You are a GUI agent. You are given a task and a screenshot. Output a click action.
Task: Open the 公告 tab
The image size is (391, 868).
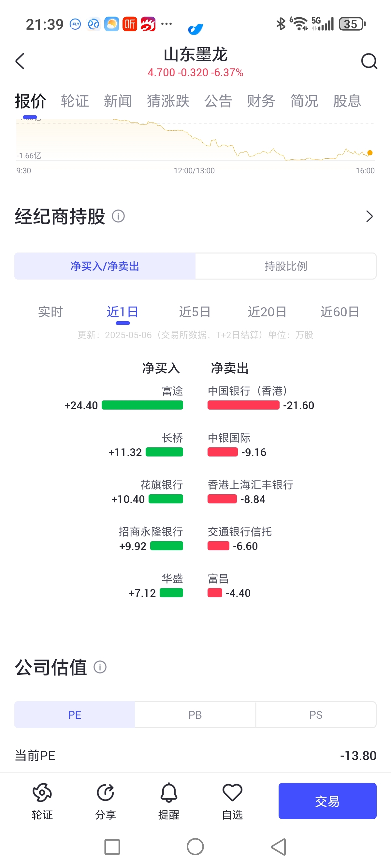pyautogui.click(x=218, y=101)
